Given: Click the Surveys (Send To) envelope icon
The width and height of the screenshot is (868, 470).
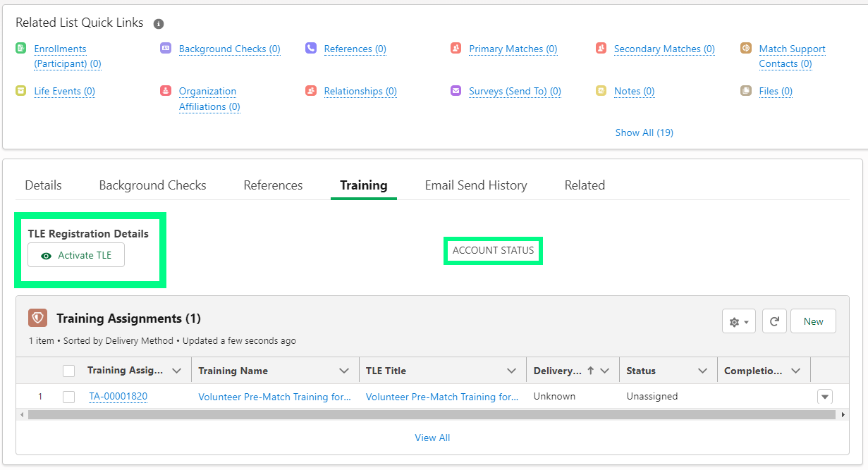Looking at the screenshot, I should 456,91.
